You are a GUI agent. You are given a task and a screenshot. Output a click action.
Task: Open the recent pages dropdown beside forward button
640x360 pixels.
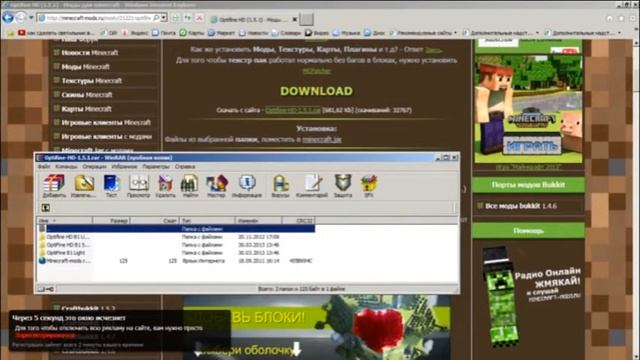[31, 18]
